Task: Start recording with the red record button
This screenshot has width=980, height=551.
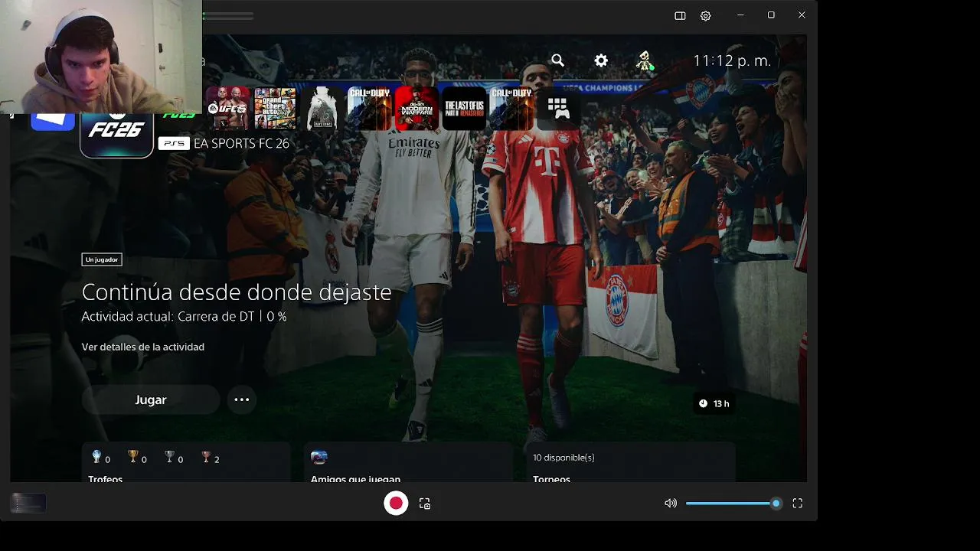Action: tap(396, 503)
